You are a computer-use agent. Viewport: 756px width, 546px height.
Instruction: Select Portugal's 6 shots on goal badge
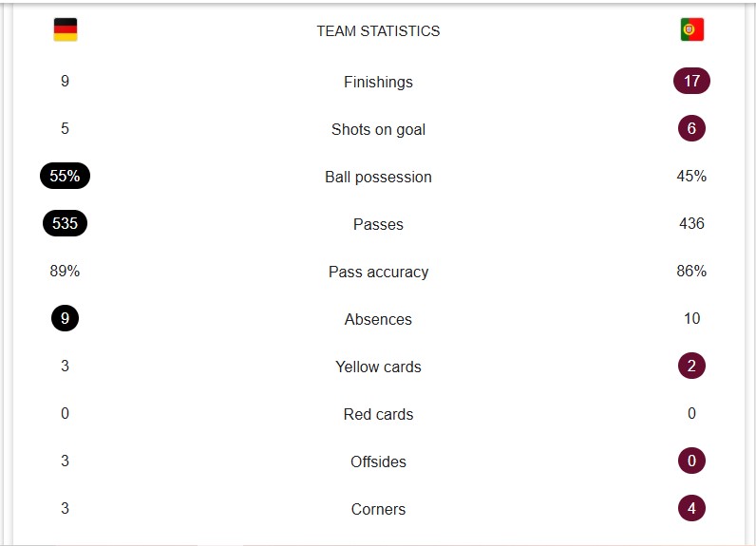pyautogui.click(x=691, y=128)
